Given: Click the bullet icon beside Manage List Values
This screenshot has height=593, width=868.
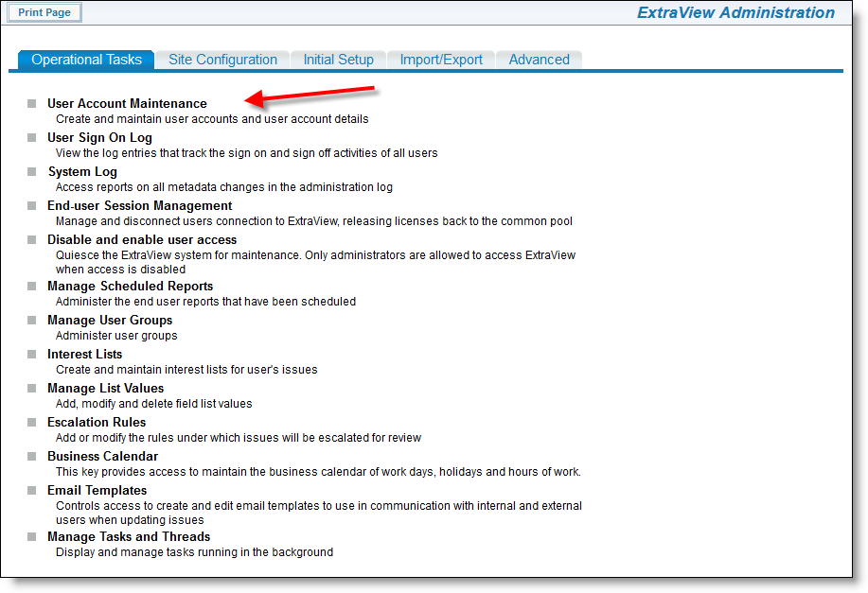Looking at the screenshot, I should [x=31, y=389].
